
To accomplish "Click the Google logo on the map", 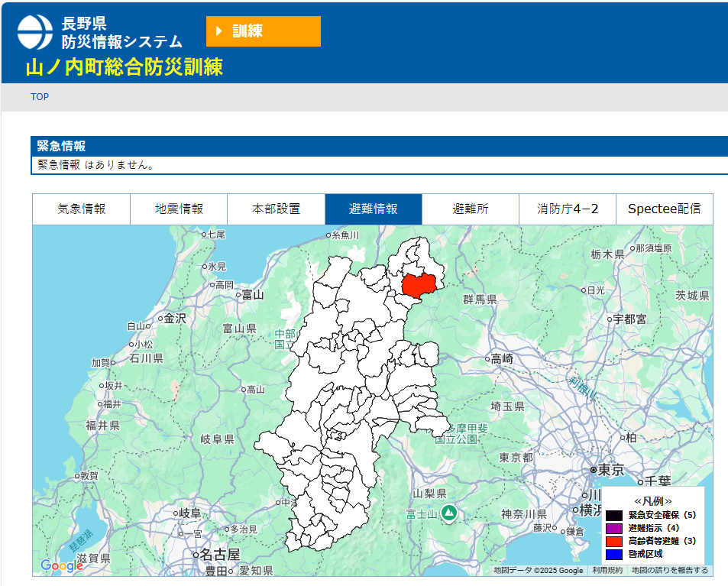I will click(61, 565).
